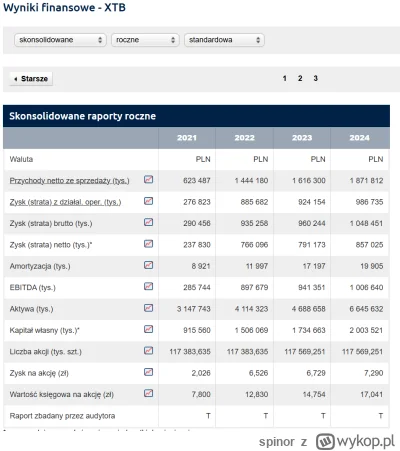Open chart icon for Zysk (strata) netto
Viewport: 400px width, 451px height.
point(148,244)
